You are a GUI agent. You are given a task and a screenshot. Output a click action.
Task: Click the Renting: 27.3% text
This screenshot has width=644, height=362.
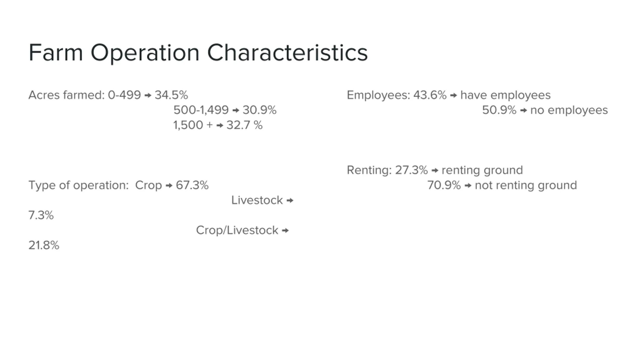point(387,170)
